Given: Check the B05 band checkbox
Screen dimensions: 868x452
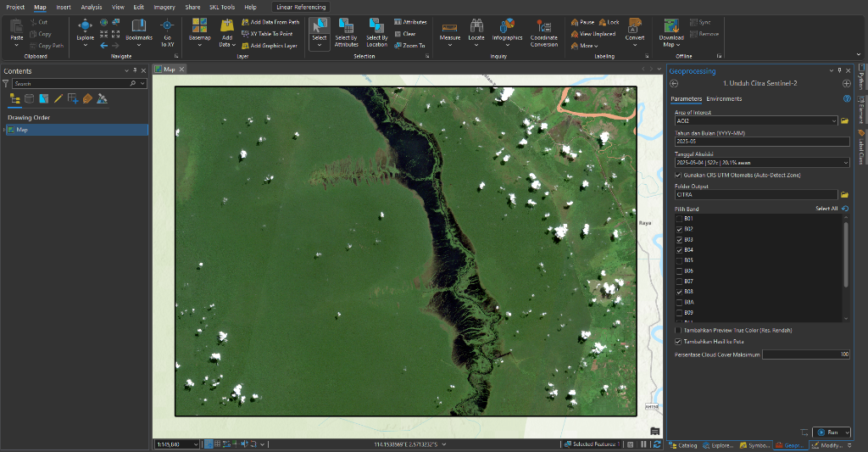Looking at the screenshot, I should (x=679, y=260).
